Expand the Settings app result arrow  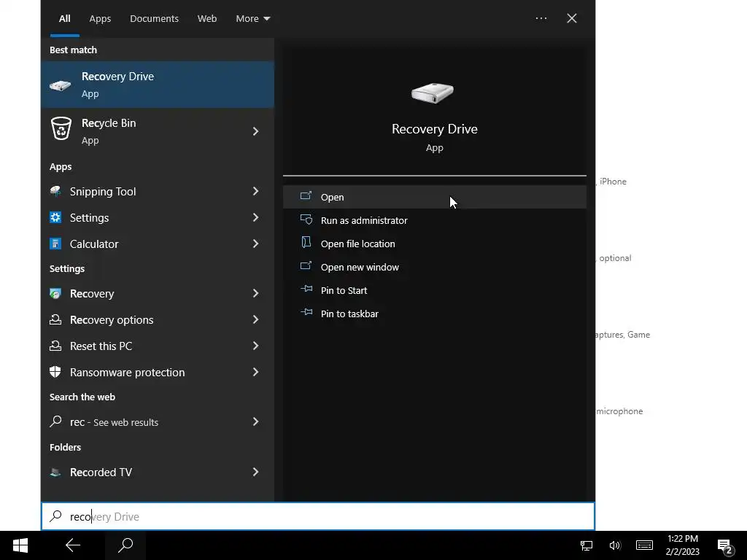(x=256, y=217)
